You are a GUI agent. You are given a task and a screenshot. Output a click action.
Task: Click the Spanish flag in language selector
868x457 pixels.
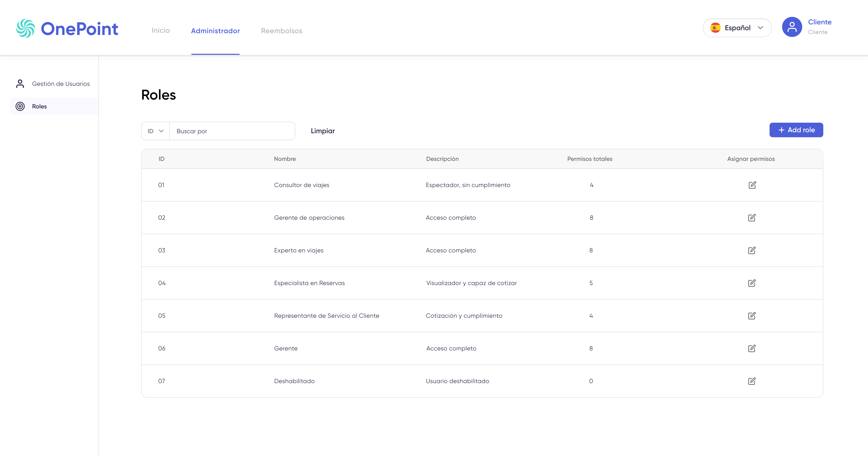pos(715,28)
